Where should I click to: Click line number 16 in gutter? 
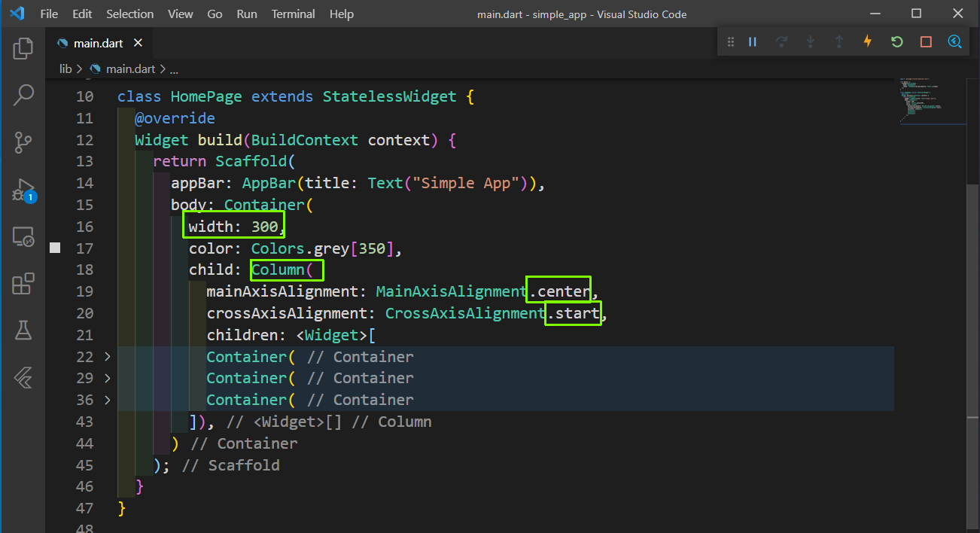84,227
